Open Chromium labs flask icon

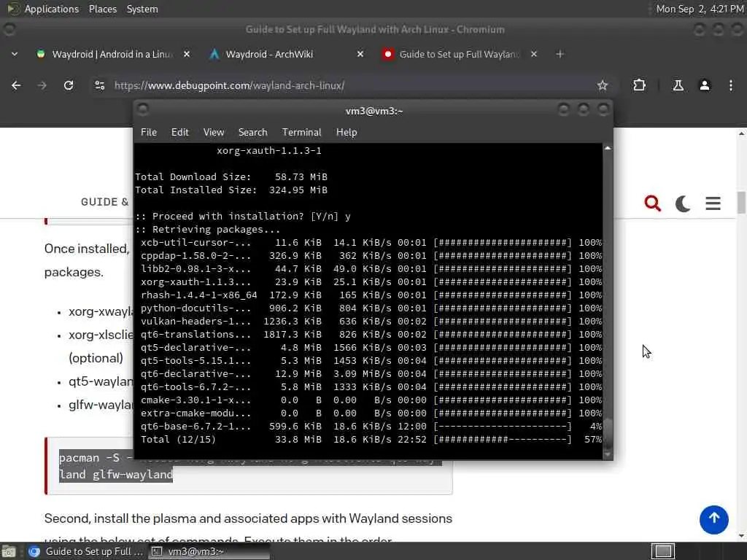click(x=678, y=85)
